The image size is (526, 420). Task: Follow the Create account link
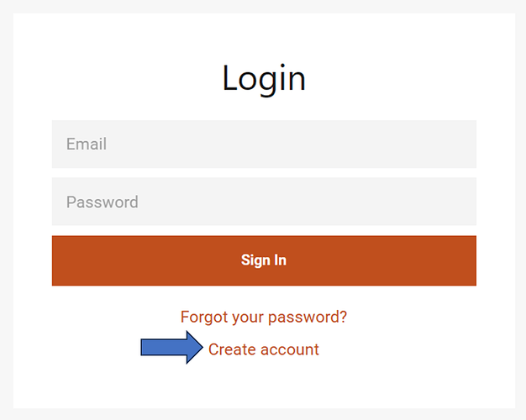point(264,349)
